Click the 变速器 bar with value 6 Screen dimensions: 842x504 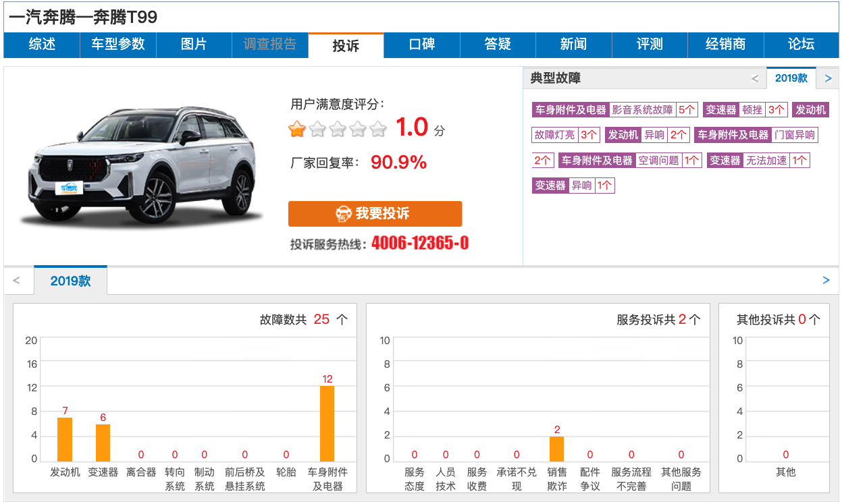click(x=103, y=443)
